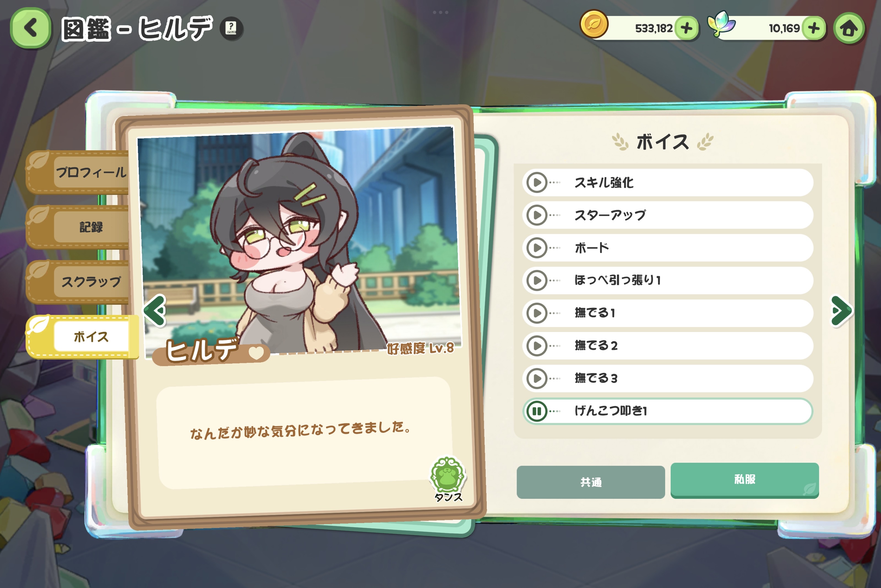Select the 私服 voice category button

744,480
